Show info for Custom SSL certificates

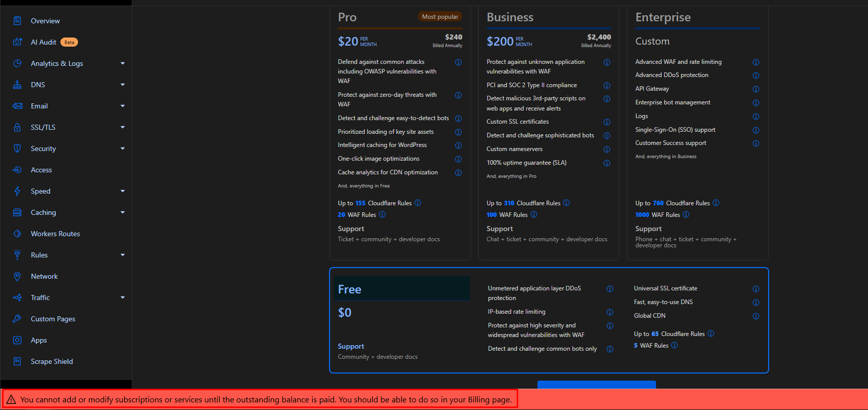(x=607, y=122)
